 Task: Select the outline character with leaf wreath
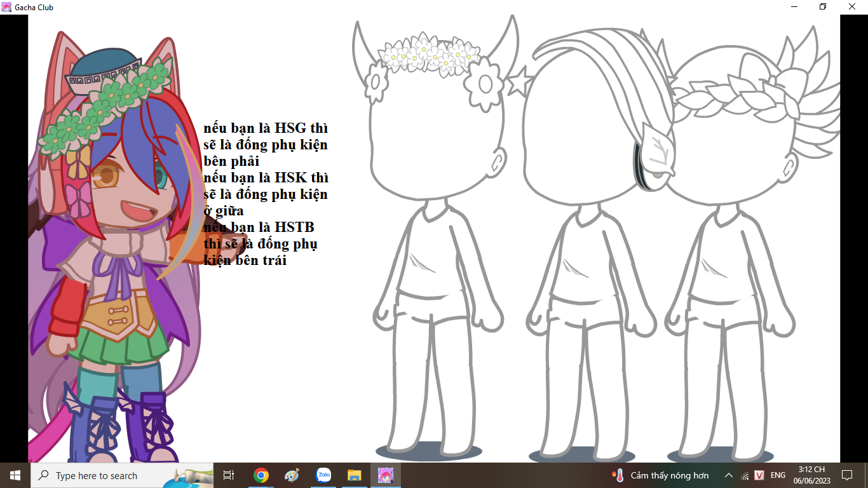tap(731, 254)
